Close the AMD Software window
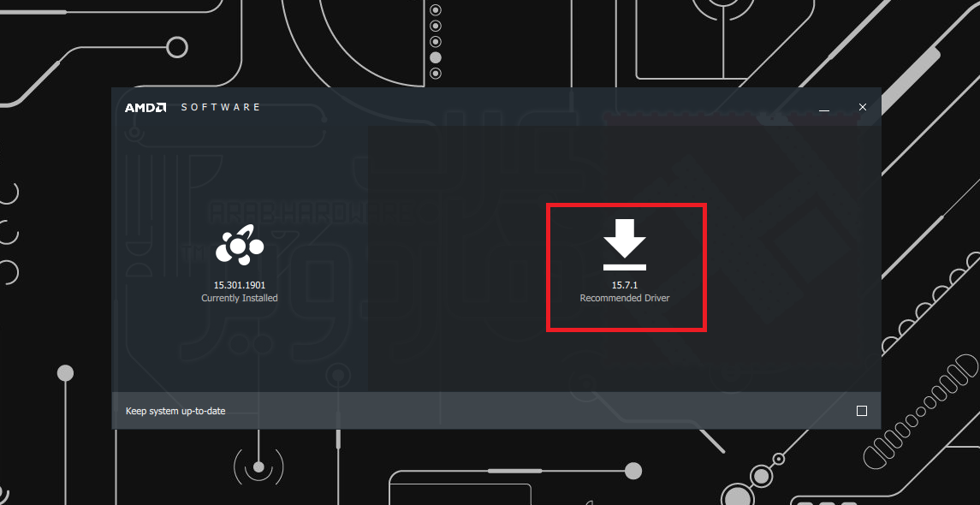Screen dimensions: 980x505 pyautogui.click(x=863, y=108)
